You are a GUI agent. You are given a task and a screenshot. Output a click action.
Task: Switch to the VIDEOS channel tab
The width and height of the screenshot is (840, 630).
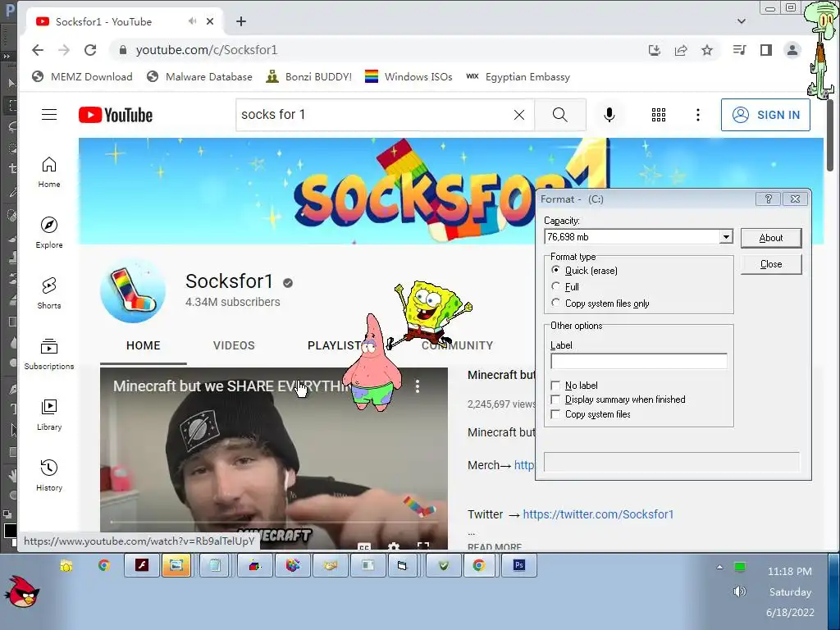[x=234, y=345]
